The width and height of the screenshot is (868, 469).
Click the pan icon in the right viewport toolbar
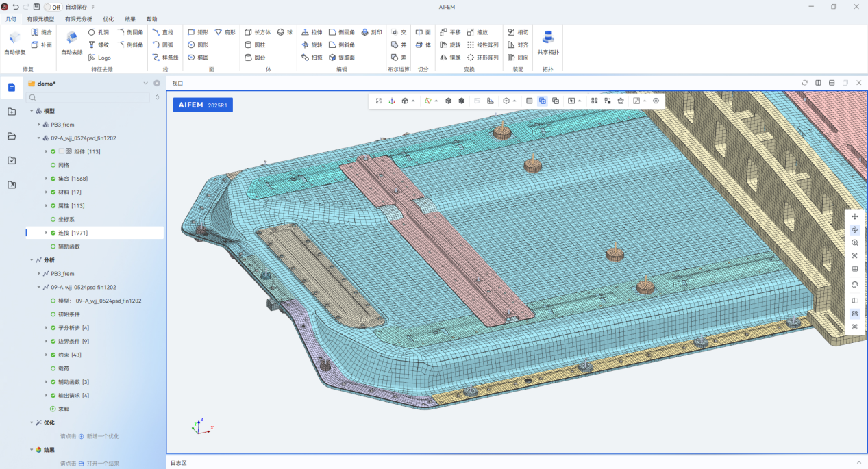coord(854,216)
